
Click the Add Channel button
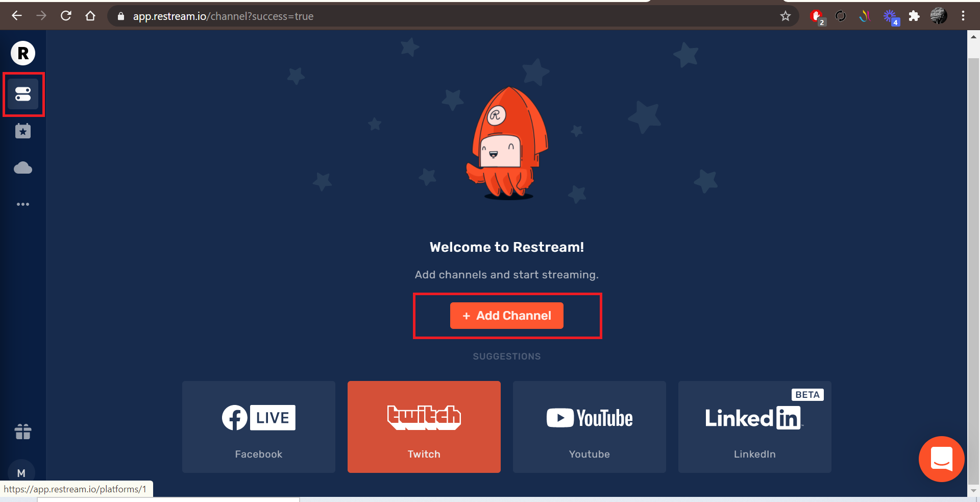point(506,316)
